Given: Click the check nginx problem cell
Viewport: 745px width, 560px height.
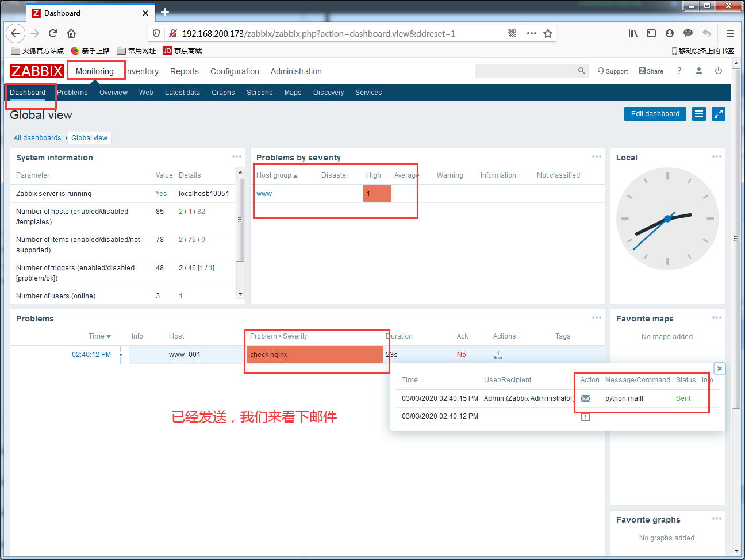Looking at the screenshot, I should click(315, 355).
